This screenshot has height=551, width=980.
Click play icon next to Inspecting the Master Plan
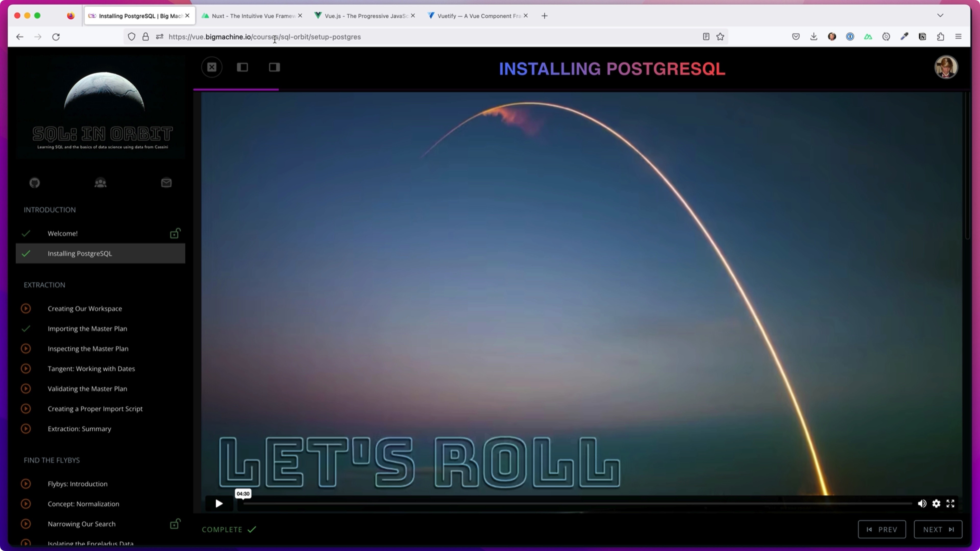(x=26, y=348)
